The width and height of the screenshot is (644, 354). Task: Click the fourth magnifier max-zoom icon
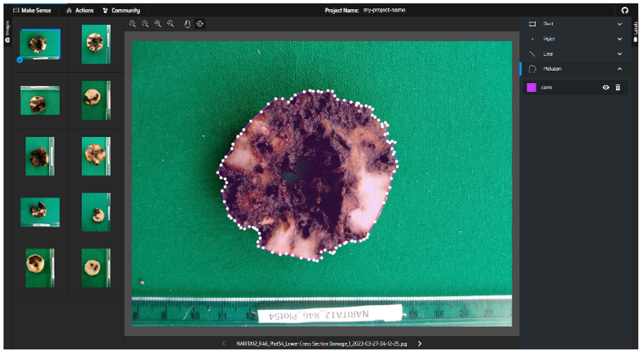(171, 24)
